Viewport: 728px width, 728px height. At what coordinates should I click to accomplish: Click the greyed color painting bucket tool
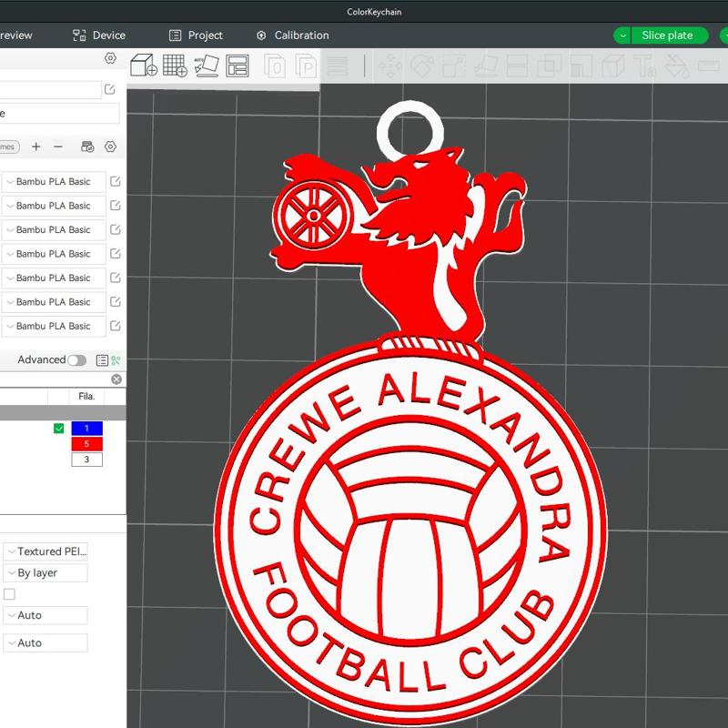(676, 66)
